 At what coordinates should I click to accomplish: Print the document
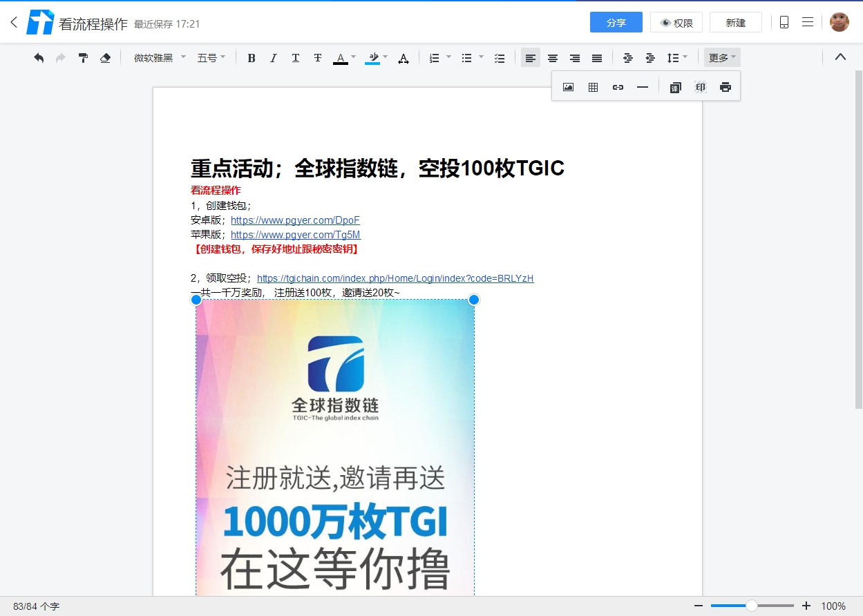click(726, 87)
